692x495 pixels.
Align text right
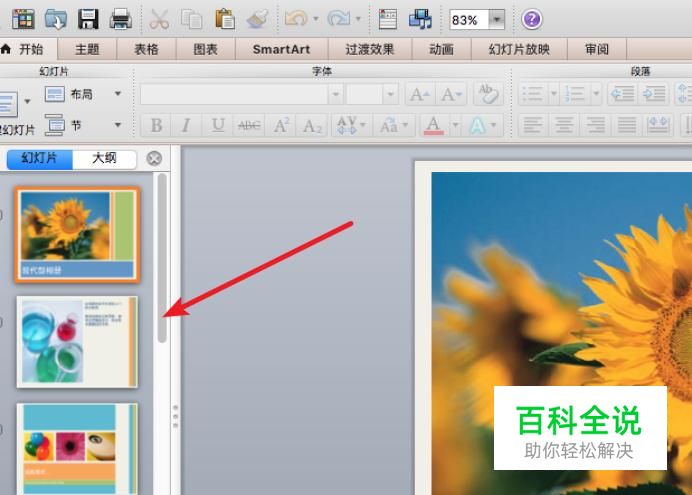point(595,125)
